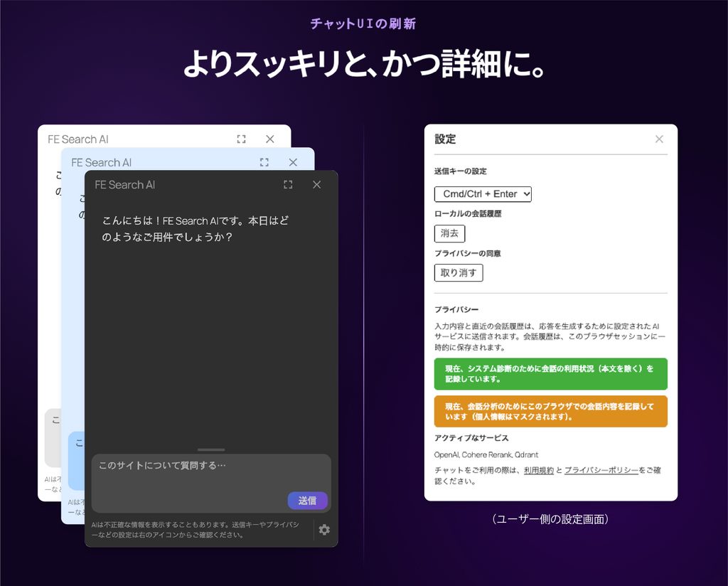Close the light blue FE Search AI window
Viewport: 728px width, 586px height.
293,162
